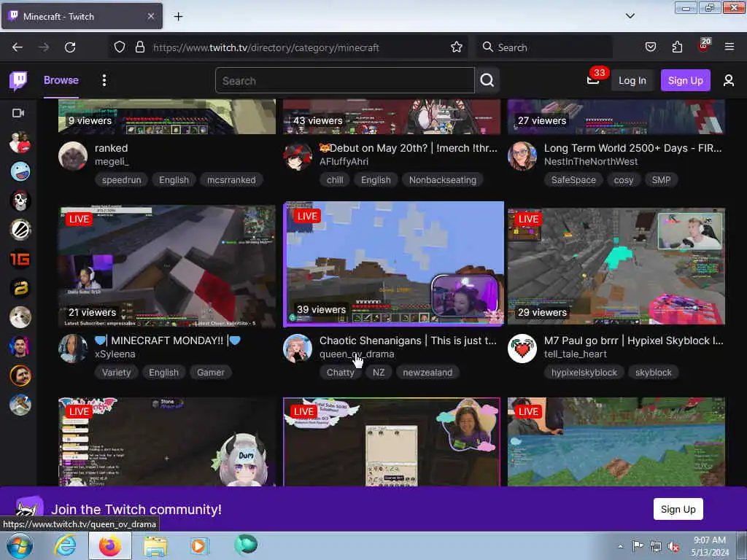This screenshot has width=747, height=560.
Task: Open the blue smiley face channel in sidebar
Action: [20, 171]
